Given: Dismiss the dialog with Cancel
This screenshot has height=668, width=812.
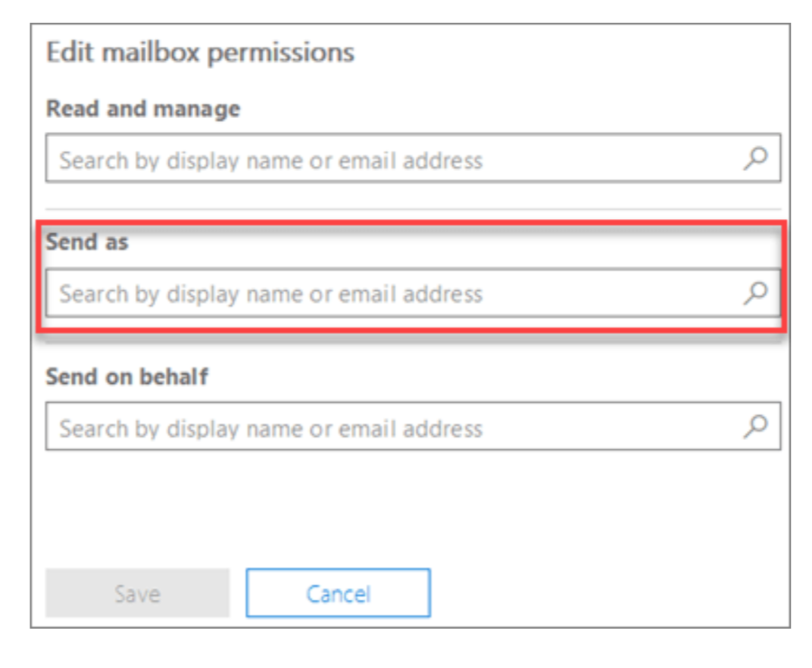Looking at the screenshot, I should coord(338,593).
